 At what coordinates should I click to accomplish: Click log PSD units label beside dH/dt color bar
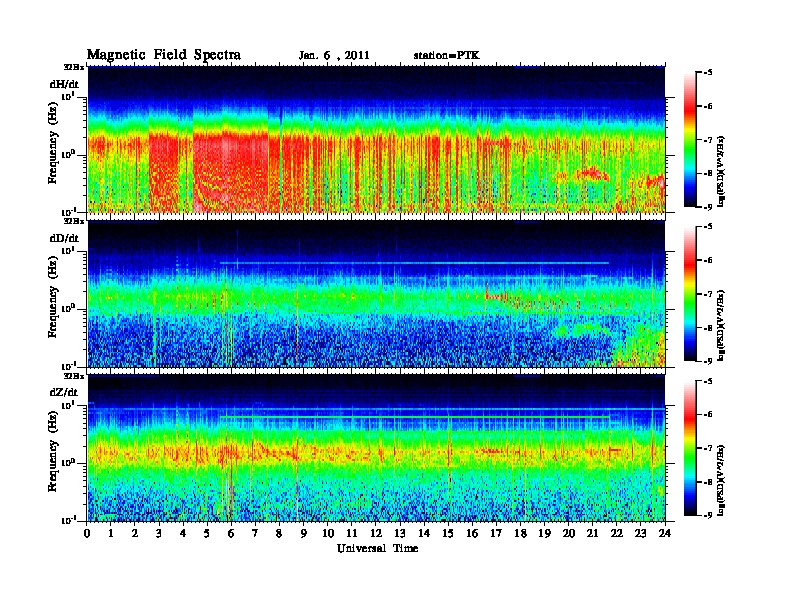(722, 171)
